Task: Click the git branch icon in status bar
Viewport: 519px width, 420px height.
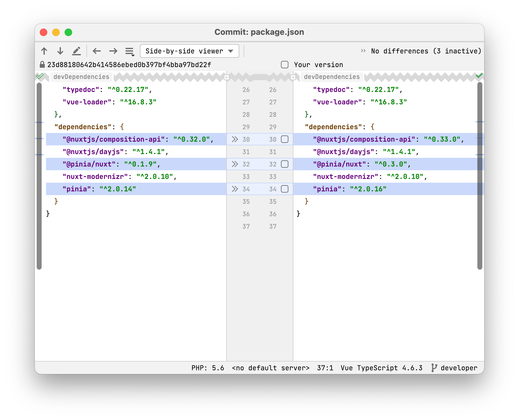Action: click(x=434, y=368)
